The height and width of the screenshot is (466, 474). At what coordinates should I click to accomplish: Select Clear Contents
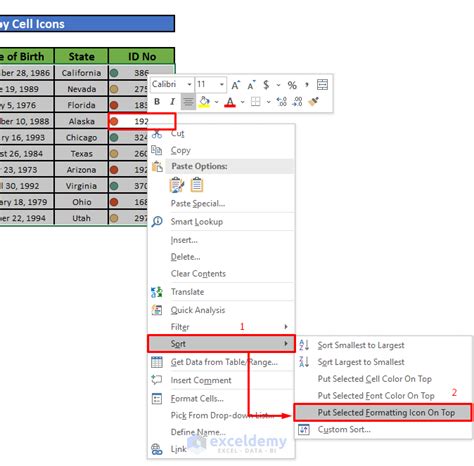pyautogui.click(x=198, y=274)
